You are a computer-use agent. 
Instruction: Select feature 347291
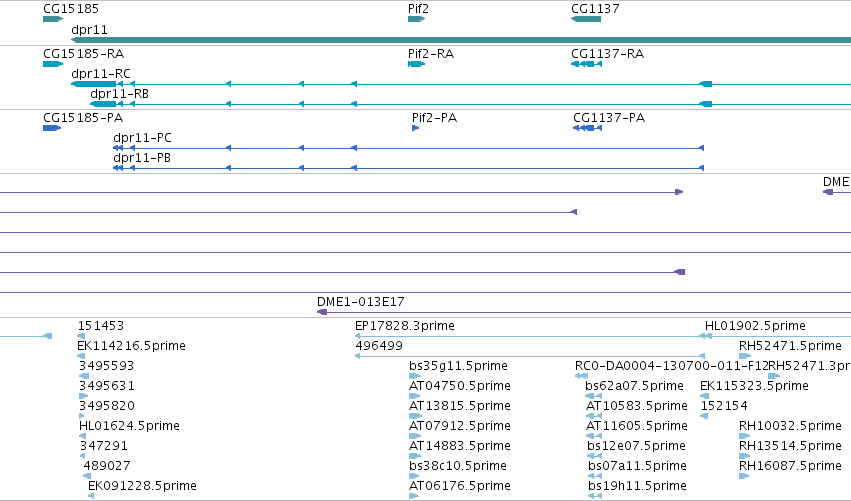(82, 456)
